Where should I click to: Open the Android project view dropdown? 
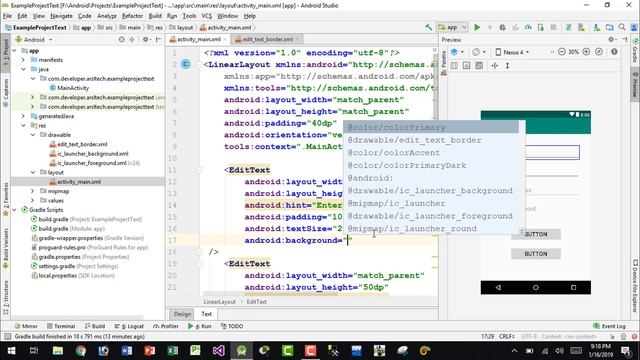34,40
